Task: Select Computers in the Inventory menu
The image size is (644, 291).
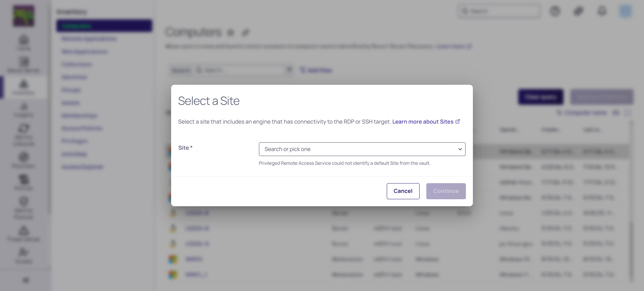Action: point(104,26)
